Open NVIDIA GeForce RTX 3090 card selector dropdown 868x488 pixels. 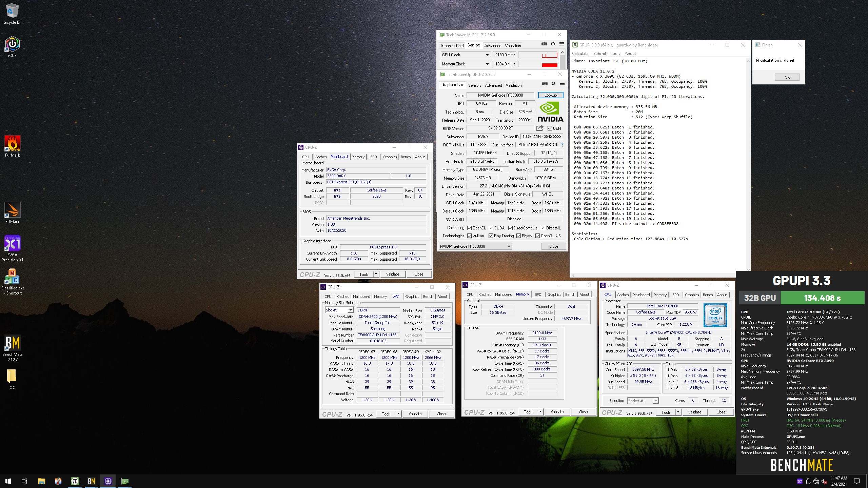coord(475,246)
